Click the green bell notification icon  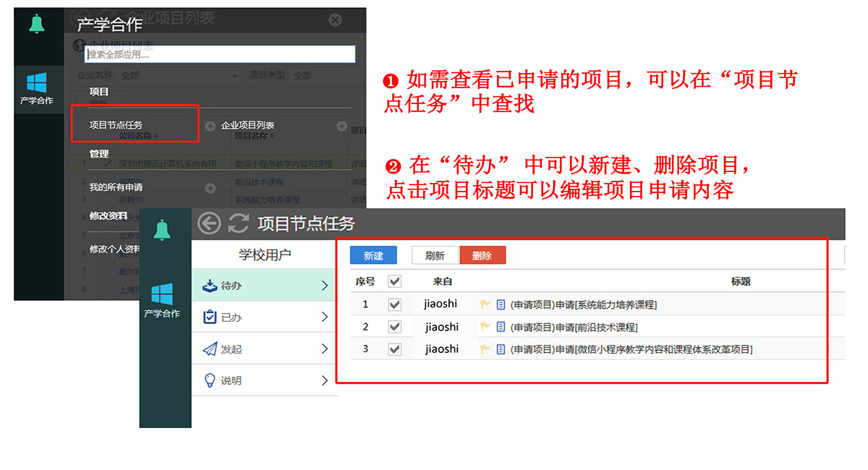click(37, 22)
